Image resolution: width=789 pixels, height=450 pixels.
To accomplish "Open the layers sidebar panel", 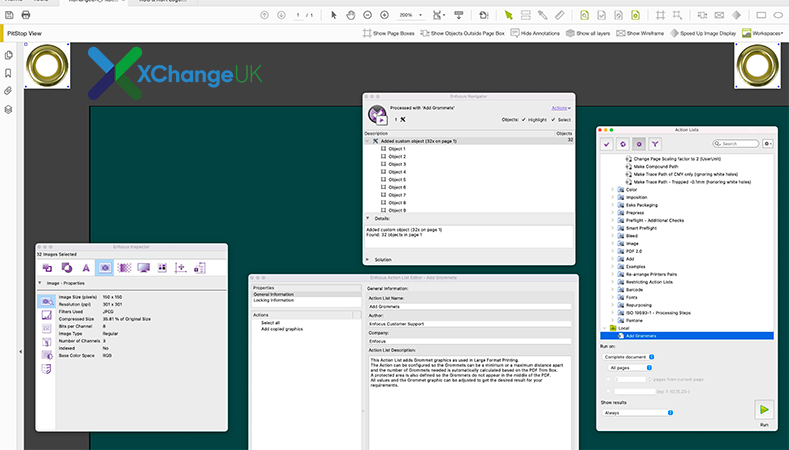I will [x=8, y=109].
